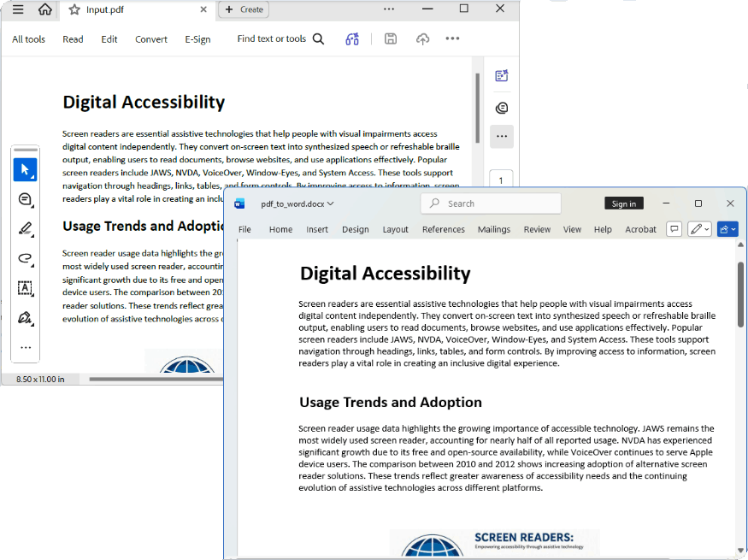
Task: Click the 8.50 x 11.00 in page size
Action: [x=40, y=380]
